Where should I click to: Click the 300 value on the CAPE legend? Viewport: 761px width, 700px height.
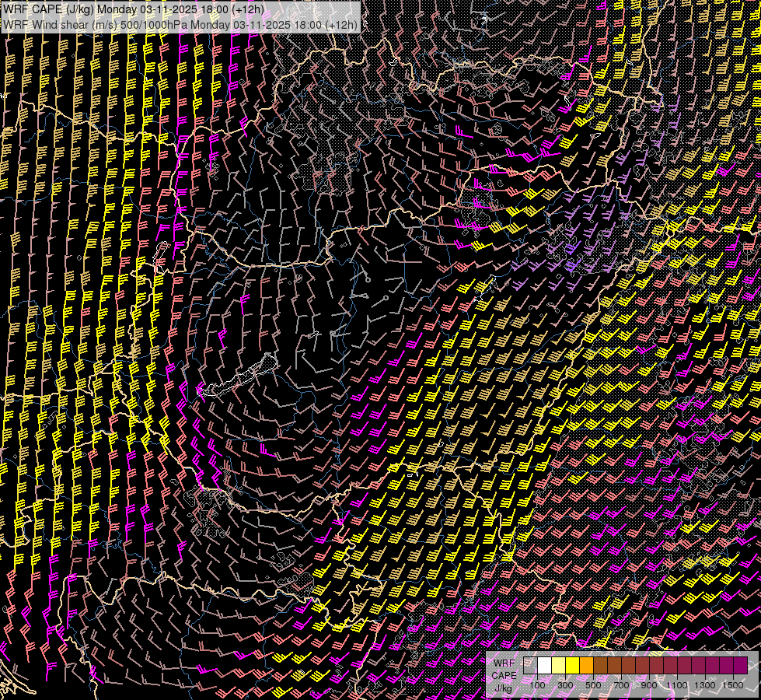(x=565, y=685)
